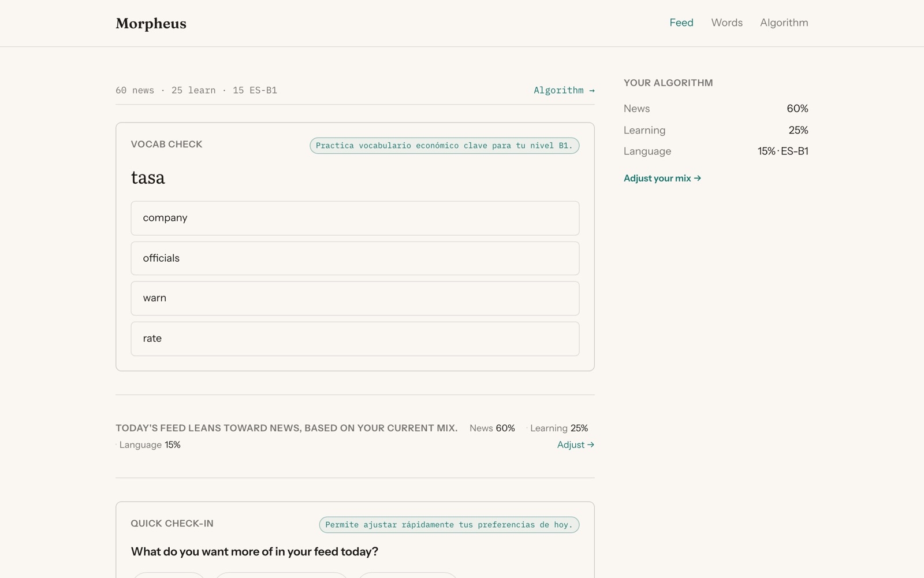924x578 pixels.
Task: Click the '60 news · 25 learn · 15 ES-B1' summary
Action: pyautogui.click(x=196, y=90)
